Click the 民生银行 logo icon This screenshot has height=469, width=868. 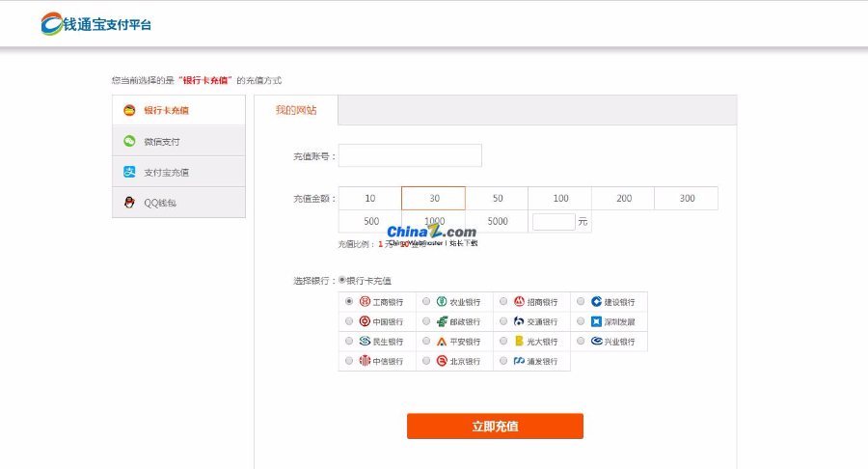[x=365, y=341]
